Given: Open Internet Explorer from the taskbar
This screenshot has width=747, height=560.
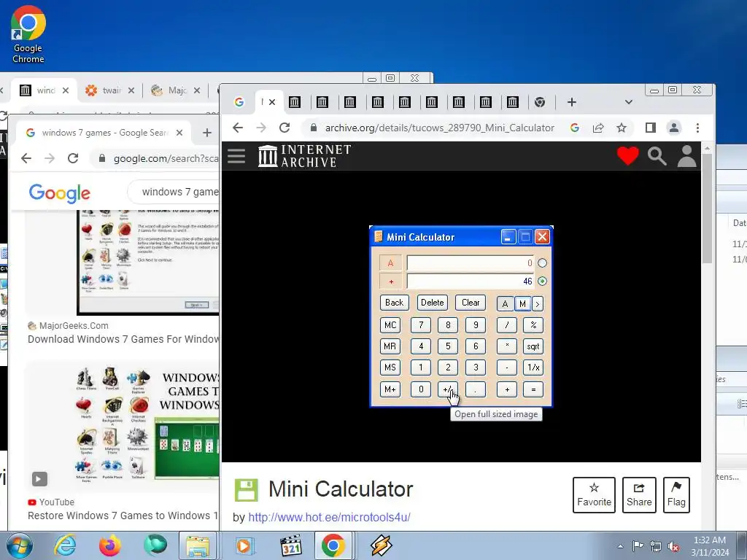Looking at the screenshot, I should (65, 545).
